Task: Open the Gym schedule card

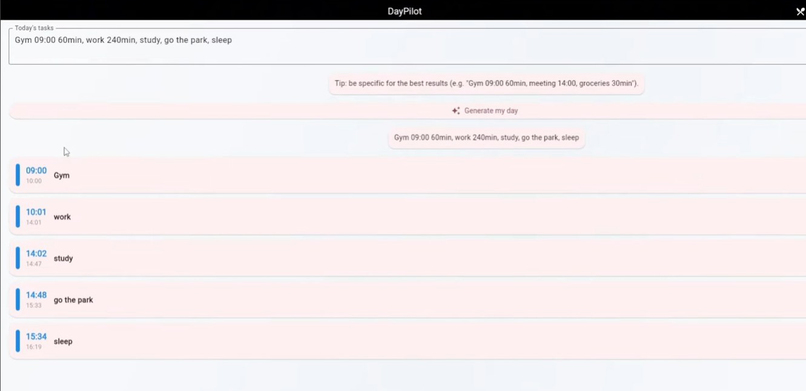Action: [x=408, y=175]
